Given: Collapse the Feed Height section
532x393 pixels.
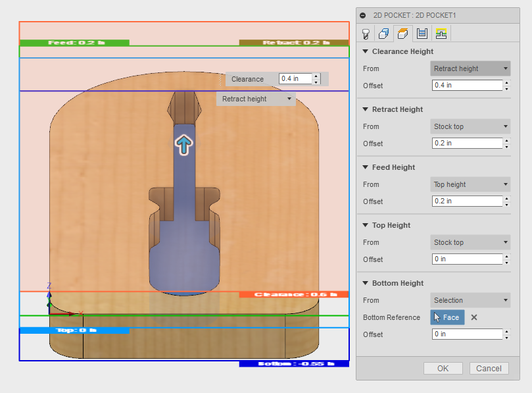Looking at the screenshot, I should click(x=366, y=167).
